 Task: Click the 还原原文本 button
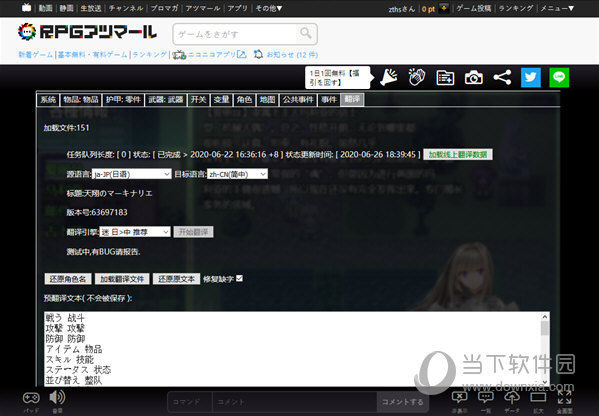[x=176, y=278]
